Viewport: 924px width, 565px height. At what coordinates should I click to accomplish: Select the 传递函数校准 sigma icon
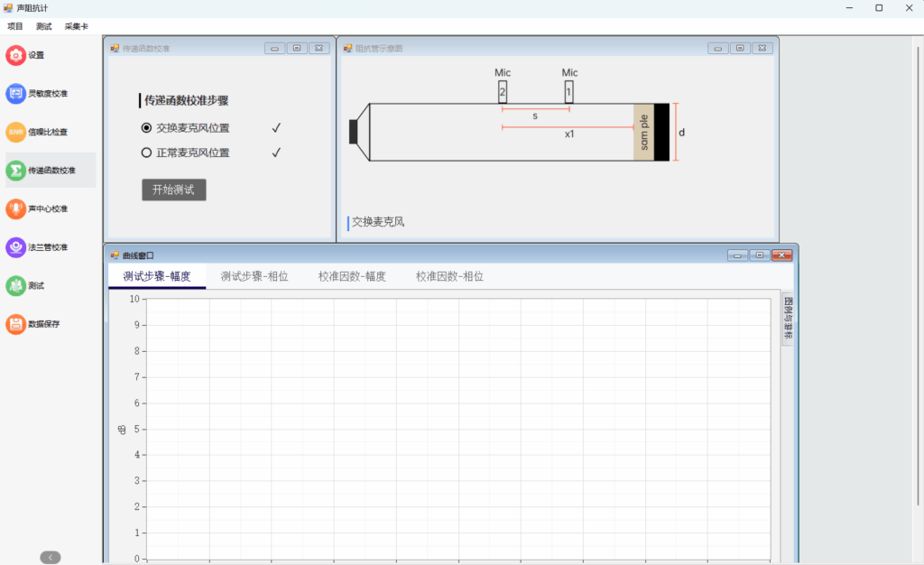[16, 171]
